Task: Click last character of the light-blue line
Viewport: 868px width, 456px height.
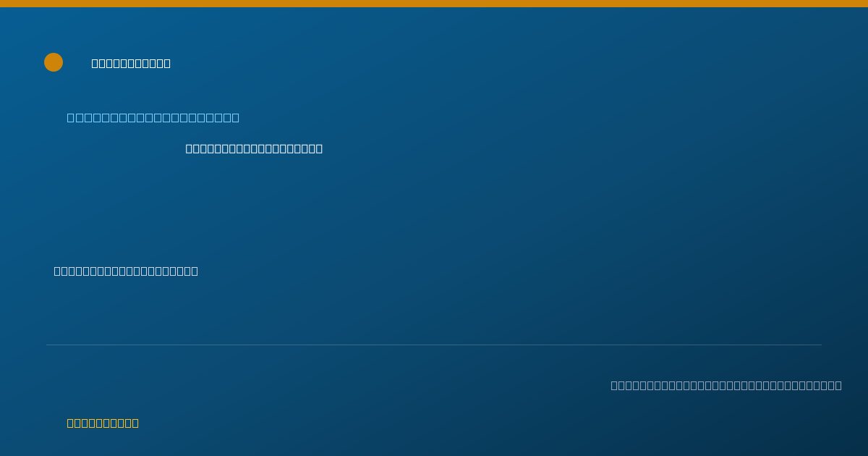Action: click(236, 117)
